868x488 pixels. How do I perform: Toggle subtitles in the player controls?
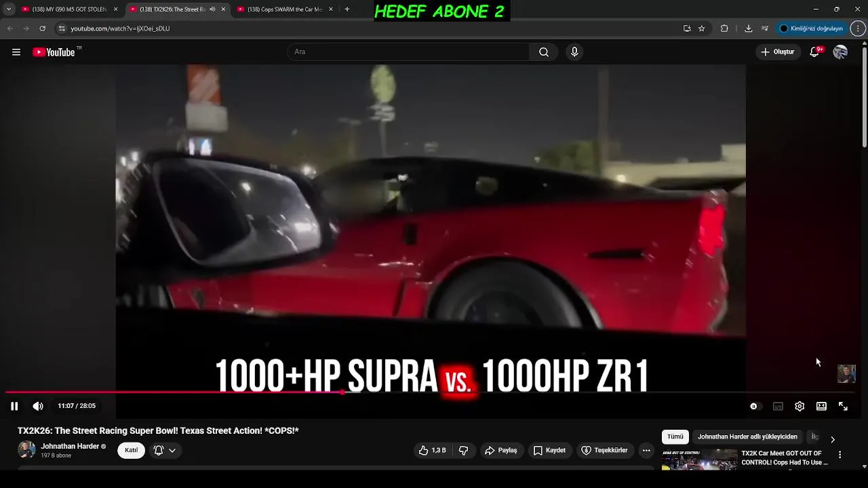778,406
